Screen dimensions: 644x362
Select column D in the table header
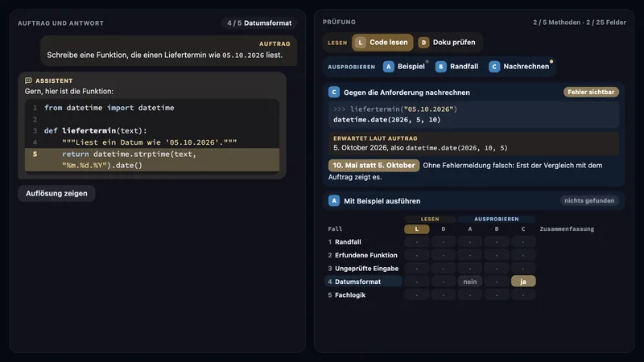(x=444, y=229)
